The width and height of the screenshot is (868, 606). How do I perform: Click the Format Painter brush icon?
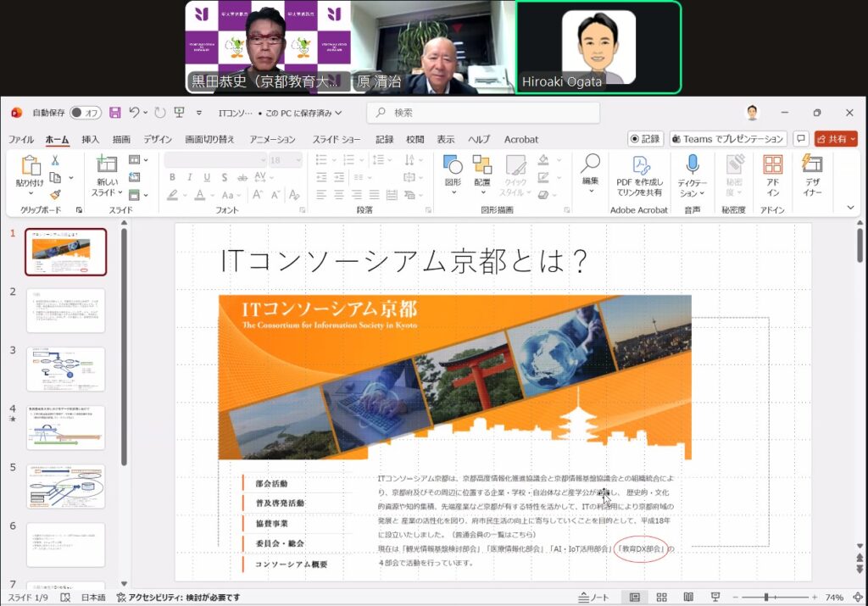55,194
